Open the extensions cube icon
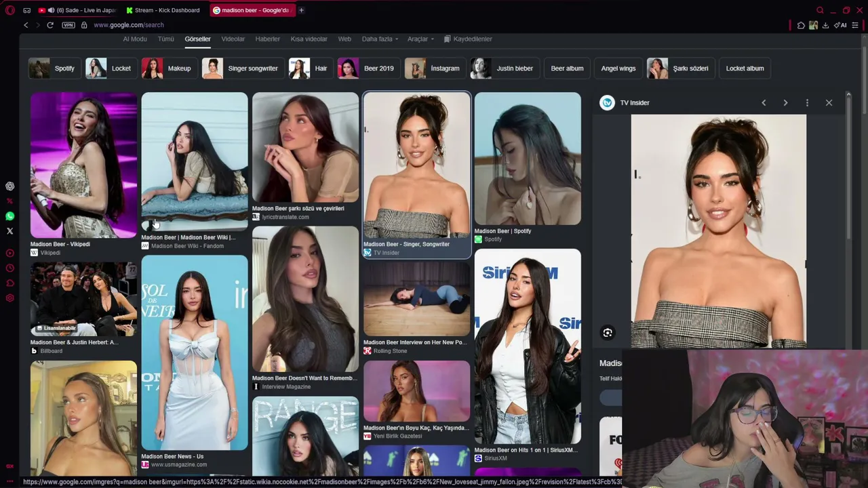The height and width of the screenshot is (488, 868). (x=801, y=25)
